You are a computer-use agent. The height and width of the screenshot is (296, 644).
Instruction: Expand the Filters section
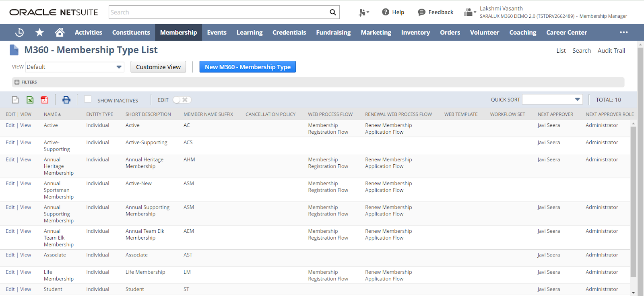(x=17, y=82)
